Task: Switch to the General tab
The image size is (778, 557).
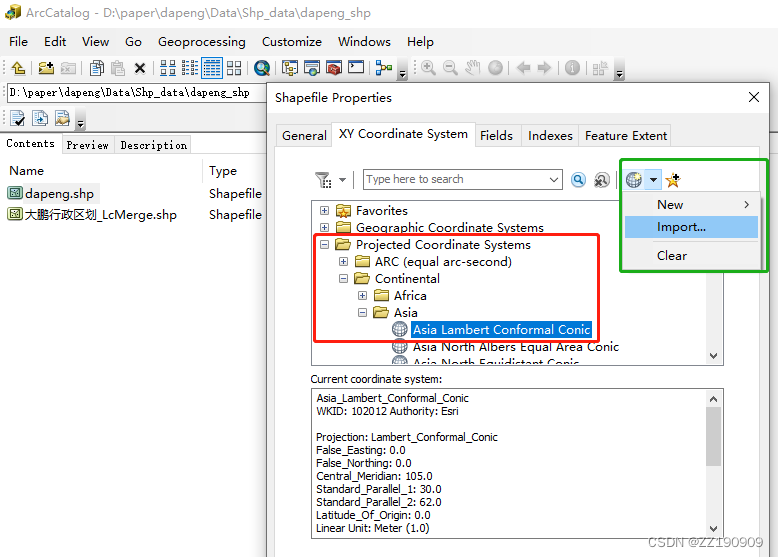Action: (304, 135)
